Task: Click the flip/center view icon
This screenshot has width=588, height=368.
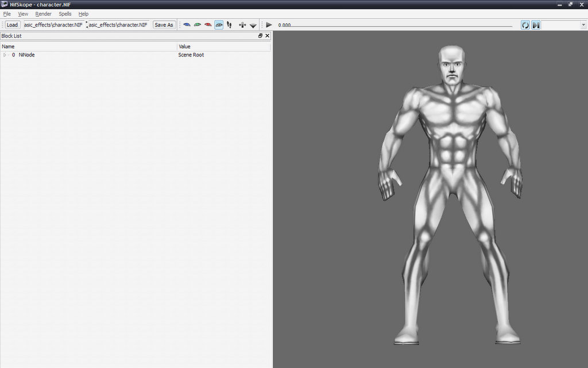Action: click(242, 25)
